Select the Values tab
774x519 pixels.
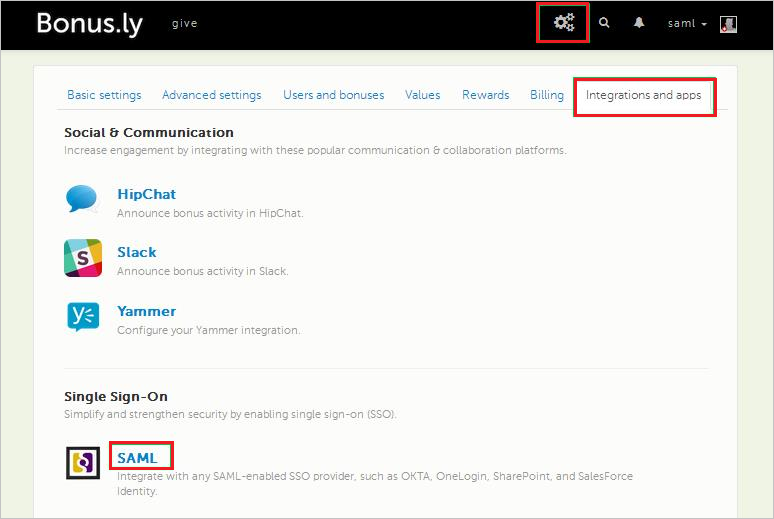coord(423,95)
